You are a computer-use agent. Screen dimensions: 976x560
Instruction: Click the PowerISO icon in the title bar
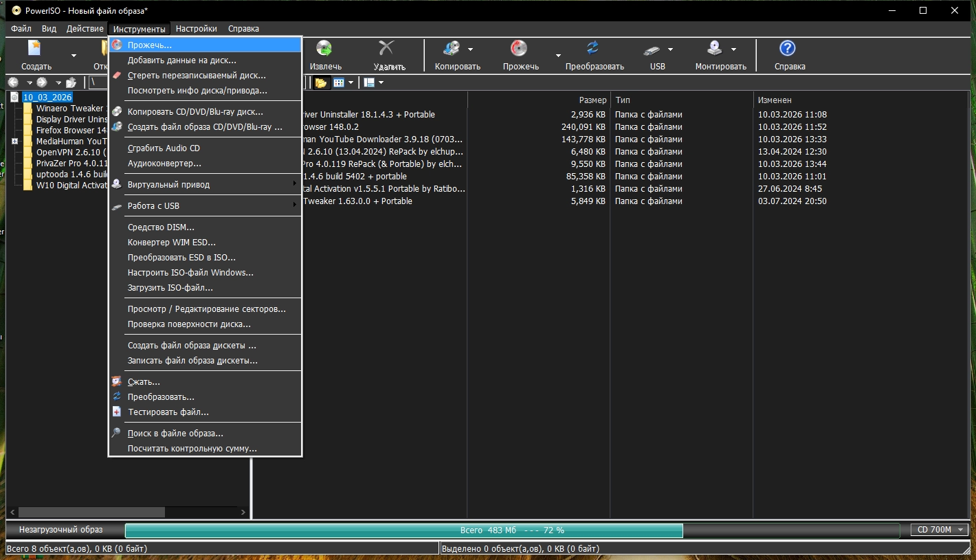(x=16, y=10)
